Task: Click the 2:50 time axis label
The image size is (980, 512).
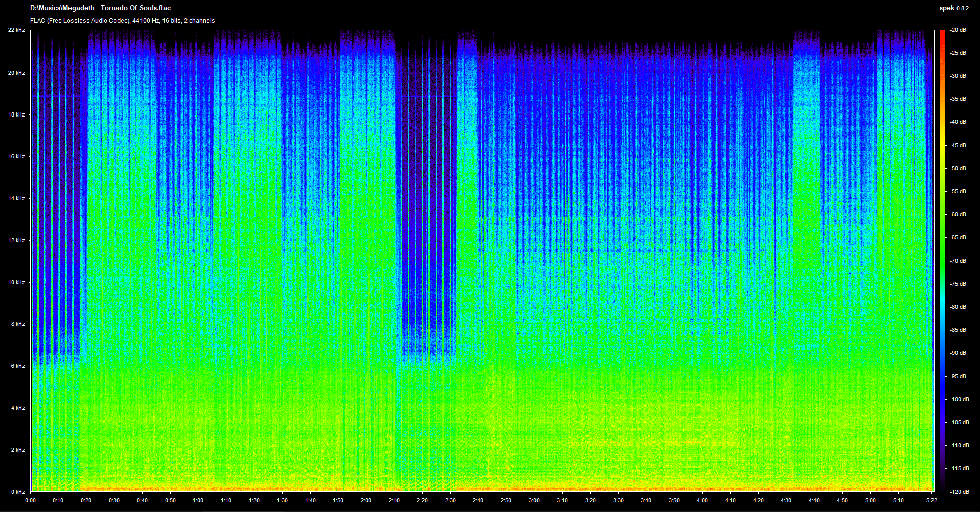Action: click(x=506, y=501)
